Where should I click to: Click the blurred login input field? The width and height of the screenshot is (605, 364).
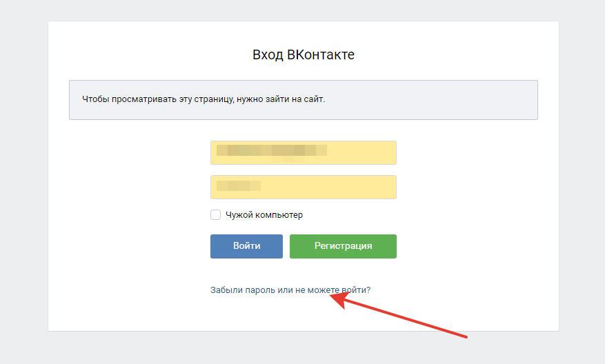click(x=304, y=152)
